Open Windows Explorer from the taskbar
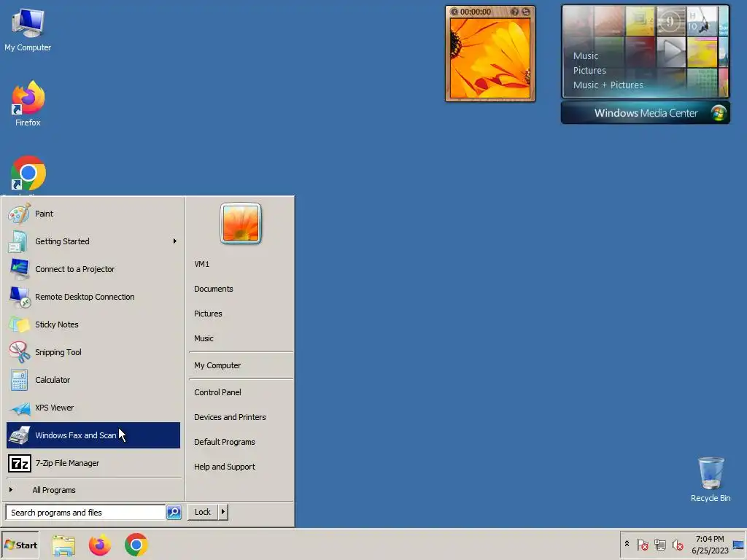 click(63, 545)
